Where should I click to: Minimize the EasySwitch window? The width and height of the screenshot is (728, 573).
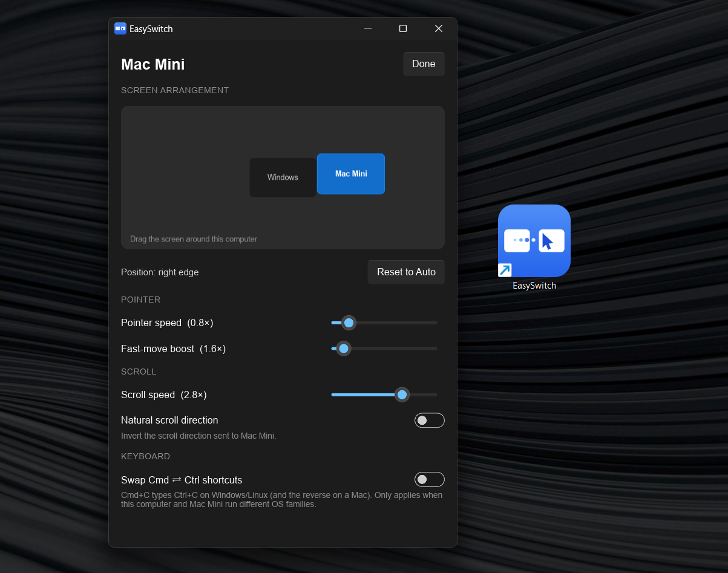[367, 28]
